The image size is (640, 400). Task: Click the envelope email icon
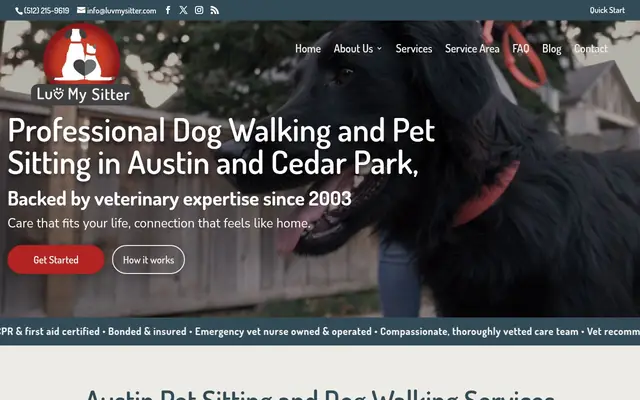[x=81, y=10]
